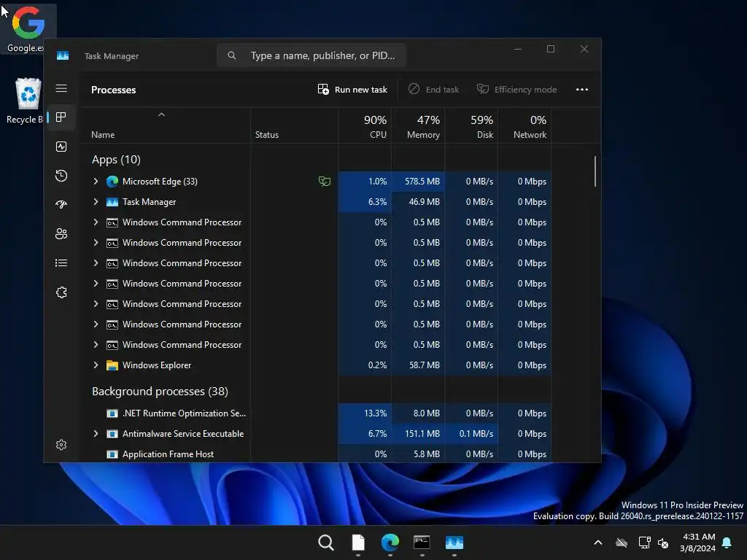
Task: Open taskbar Search
Action: pyautogui.click(x=326, y=542)
